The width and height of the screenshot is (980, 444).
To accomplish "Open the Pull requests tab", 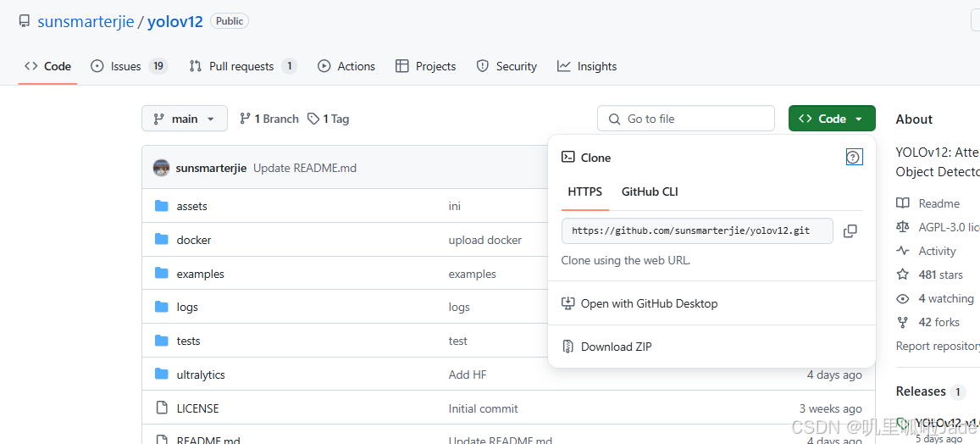I will click(x=242, y=66).
